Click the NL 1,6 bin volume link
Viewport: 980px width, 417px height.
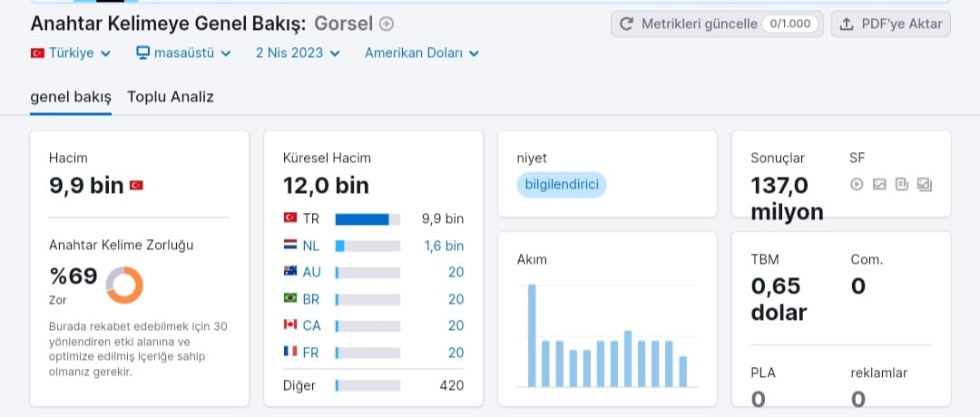pyautogui.click(x=444, y=246)
